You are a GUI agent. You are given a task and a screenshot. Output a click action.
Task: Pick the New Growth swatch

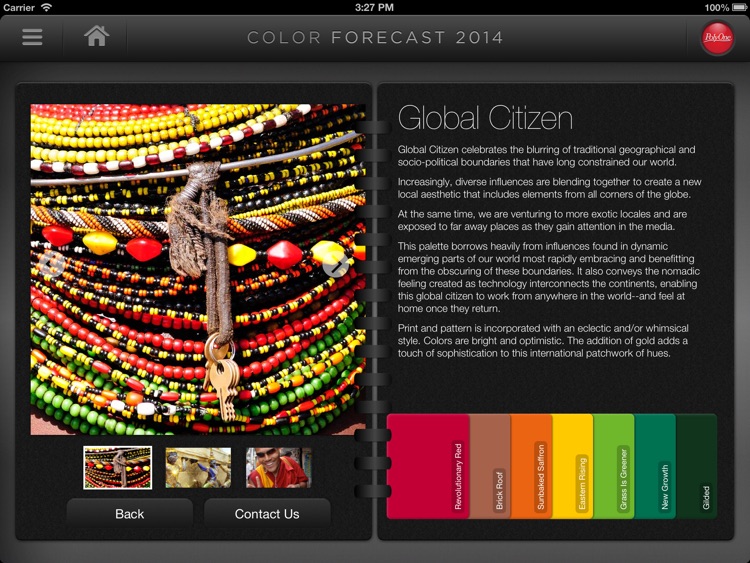tap(655, 466)
